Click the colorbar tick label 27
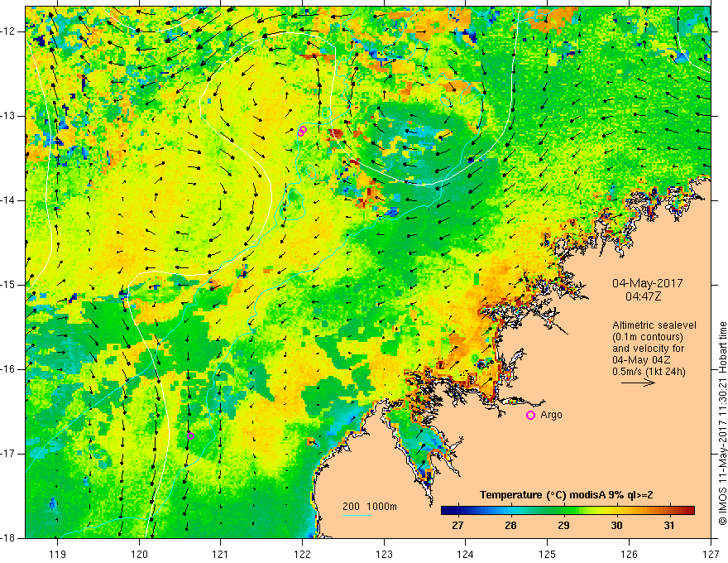 tap(457, 526)
